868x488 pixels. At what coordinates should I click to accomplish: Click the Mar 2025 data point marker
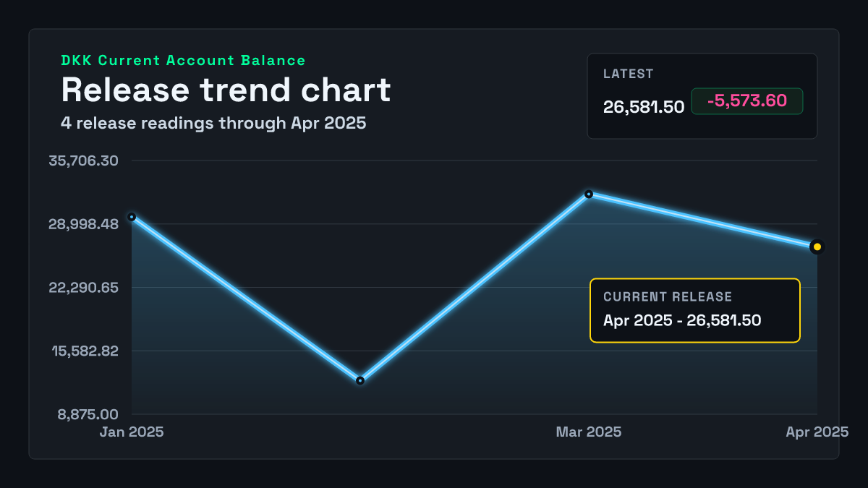(589, 194)
